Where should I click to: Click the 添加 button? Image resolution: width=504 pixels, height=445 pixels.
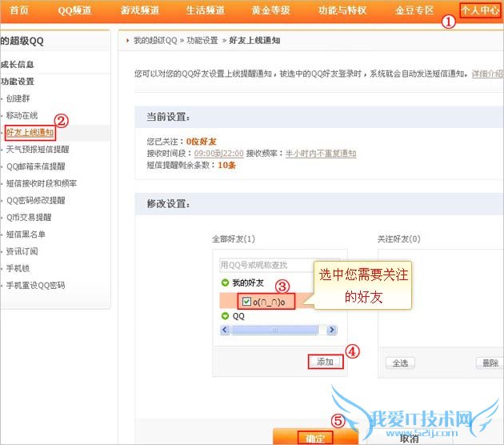click(326, 362)
